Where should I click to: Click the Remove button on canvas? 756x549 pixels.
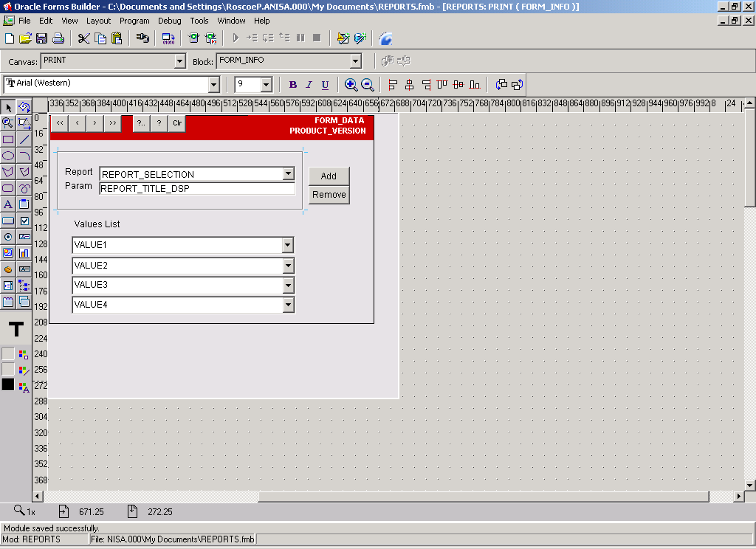(329, 195)
